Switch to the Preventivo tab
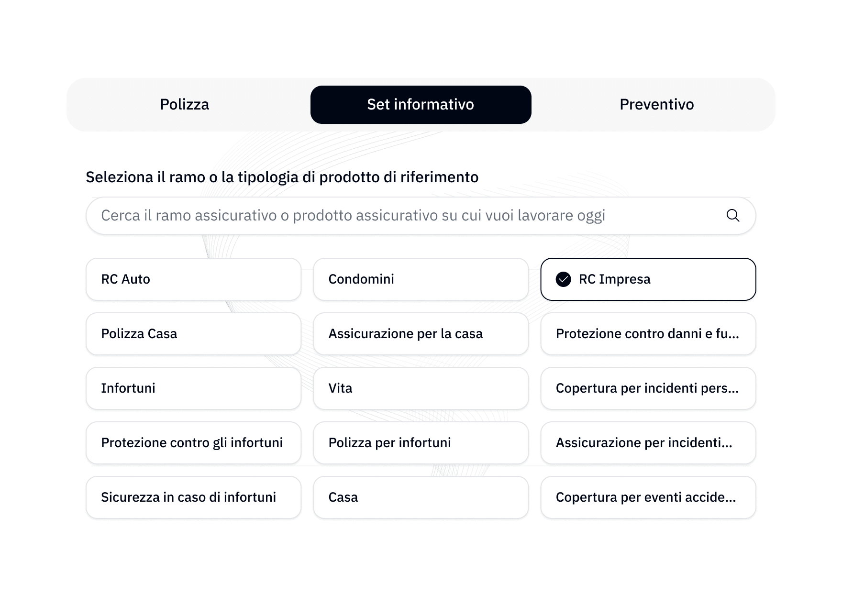The height and width of the screenshot is (616, 842). pos(657,104)
